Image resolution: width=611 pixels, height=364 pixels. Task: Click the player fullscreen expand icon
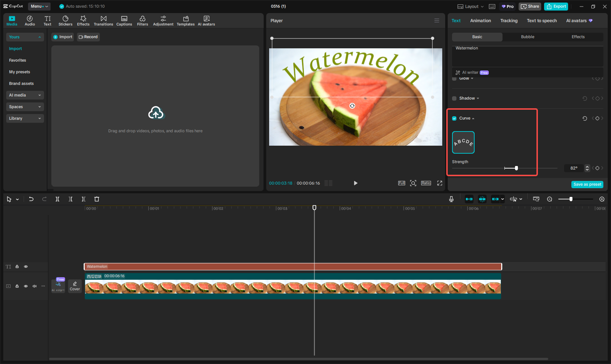(439, 183)
